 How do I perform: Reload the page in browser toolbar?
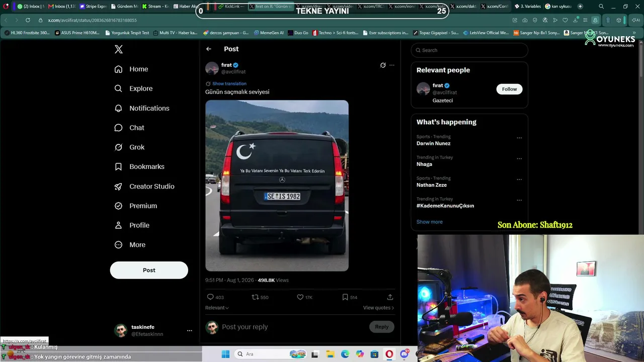tap(28, 20)
